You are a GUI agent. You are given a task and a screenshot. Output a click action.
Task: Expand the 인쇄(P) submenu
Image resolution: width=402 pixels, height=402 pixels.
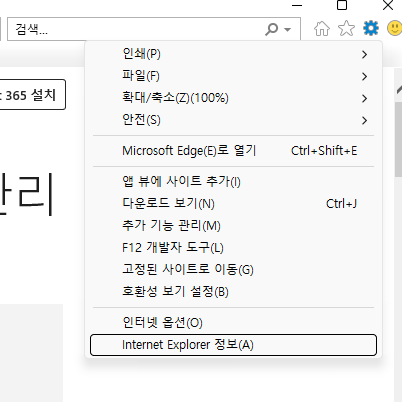(233, 54)
